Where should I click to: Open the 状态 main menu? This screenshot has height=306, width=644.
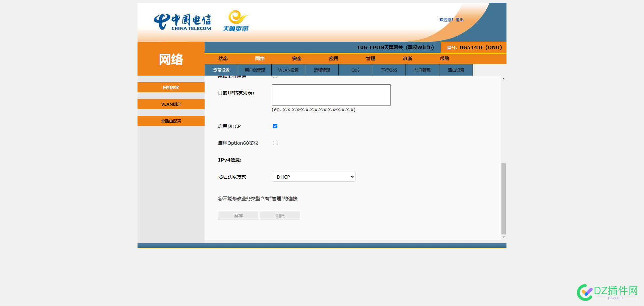[x=223, y=58]
